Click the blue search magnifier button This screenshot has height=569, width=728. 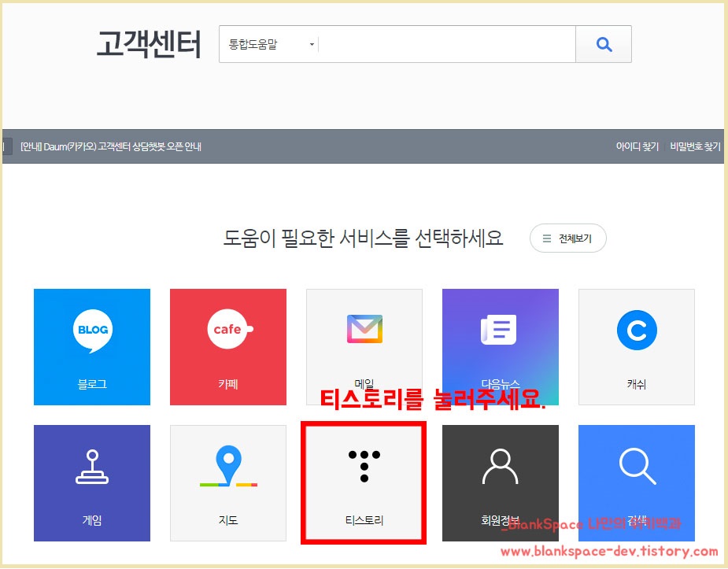604,44
